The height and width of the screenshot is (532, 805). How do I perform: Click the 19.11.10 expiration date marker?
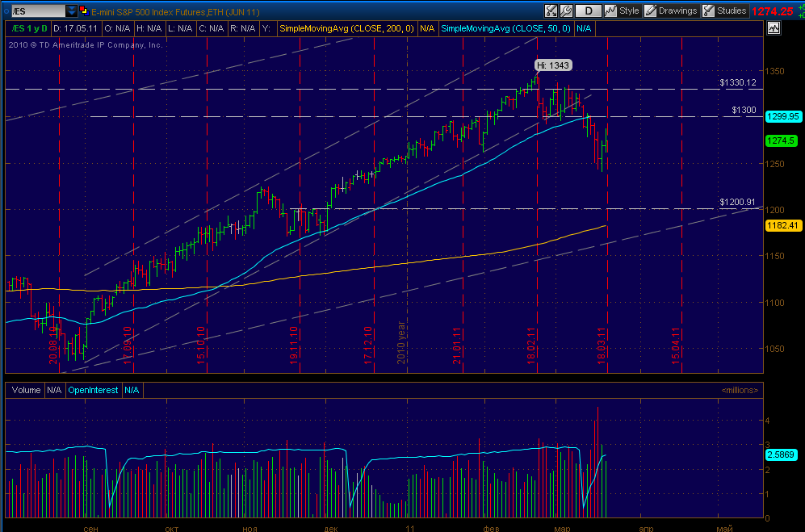294,346
